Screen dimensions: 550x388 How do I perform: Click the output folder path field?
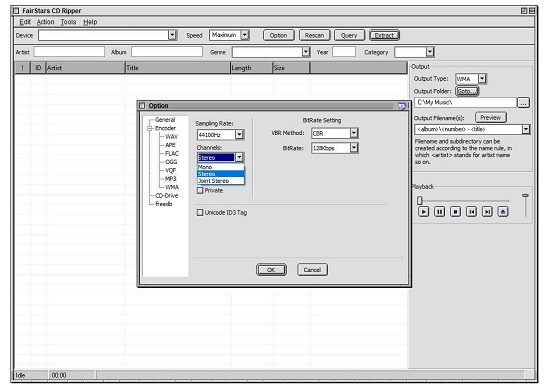pos(465,102)
